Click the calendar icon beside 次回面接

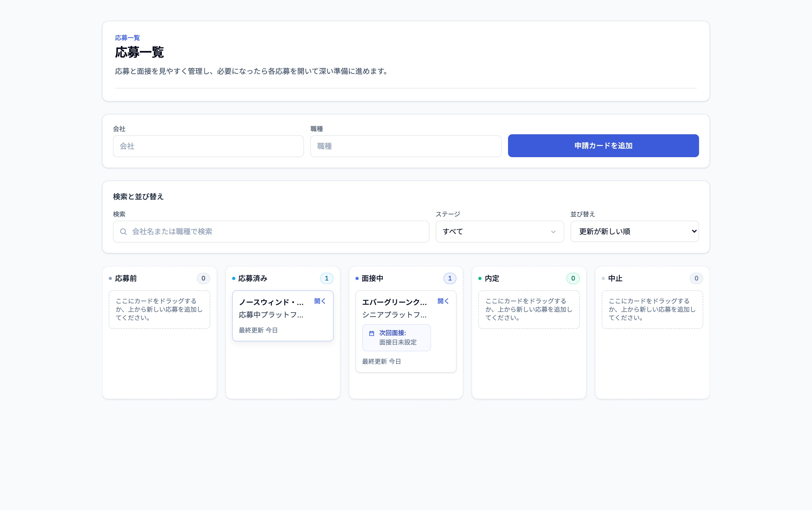[x=372, y=333]
